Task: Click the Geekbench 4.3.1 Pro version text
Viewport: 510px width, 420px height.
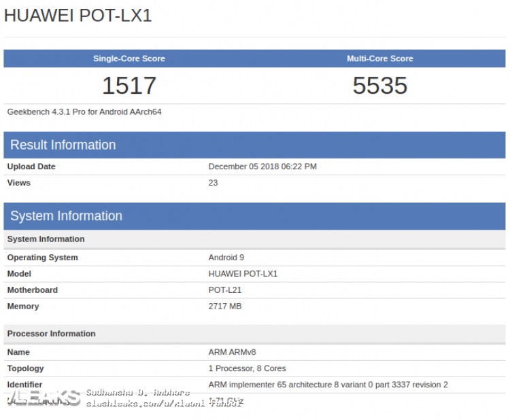Action: pyautogui.click(x=84, y=111)
